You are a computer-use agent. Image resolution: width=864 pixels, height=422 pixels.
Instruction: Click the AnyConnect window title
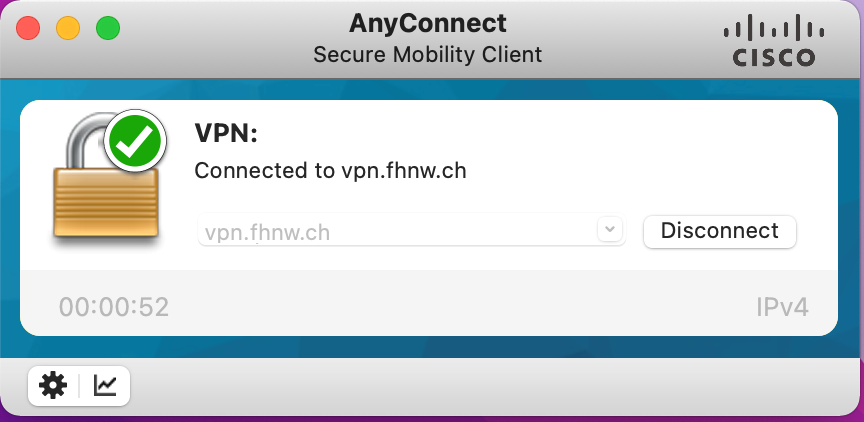point(428,23)
